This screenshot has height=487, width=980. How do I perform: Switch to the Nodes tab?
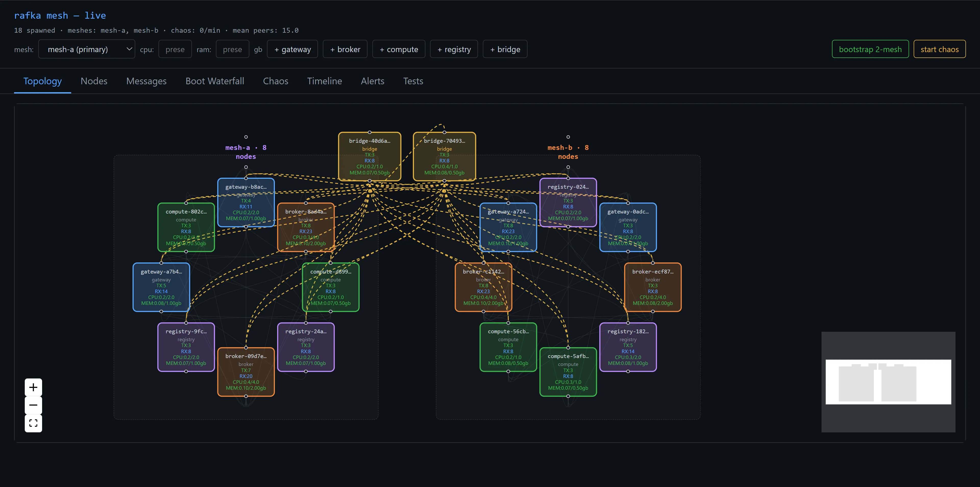click(x=94, y=81)
